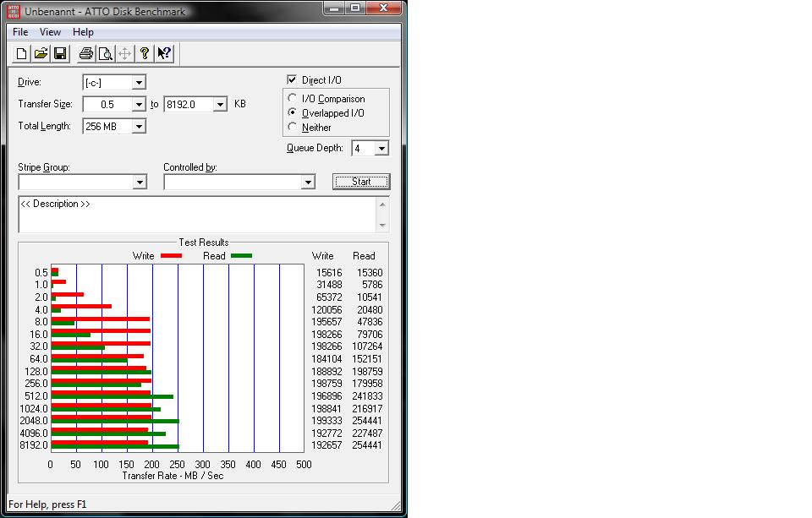Click the write value 15616
Viewport: 812px width, 518px height.
click(329, 273)
